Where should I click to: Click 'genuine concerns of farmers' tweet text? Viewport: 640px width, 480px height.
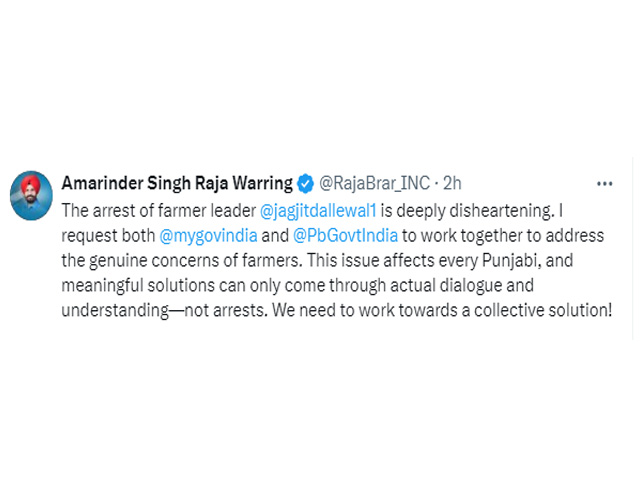(x=194, y=260)
